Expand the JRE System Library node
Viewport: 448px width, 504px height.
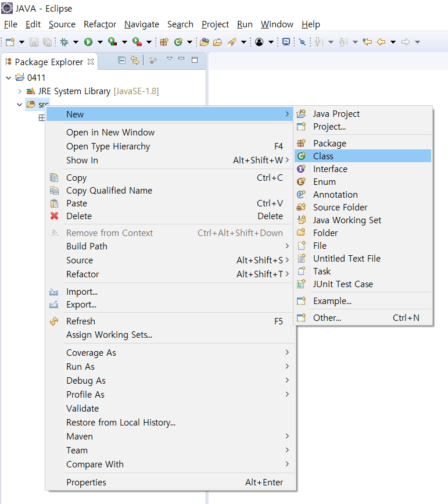(20, 92)
